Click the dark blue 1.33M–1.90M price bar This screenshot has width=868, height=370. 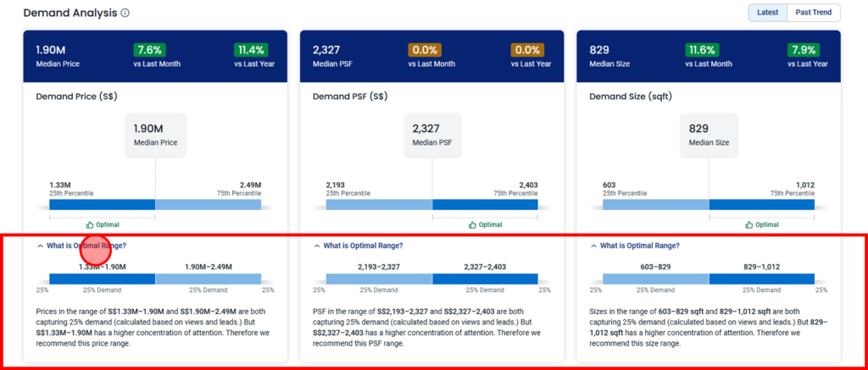103,279
